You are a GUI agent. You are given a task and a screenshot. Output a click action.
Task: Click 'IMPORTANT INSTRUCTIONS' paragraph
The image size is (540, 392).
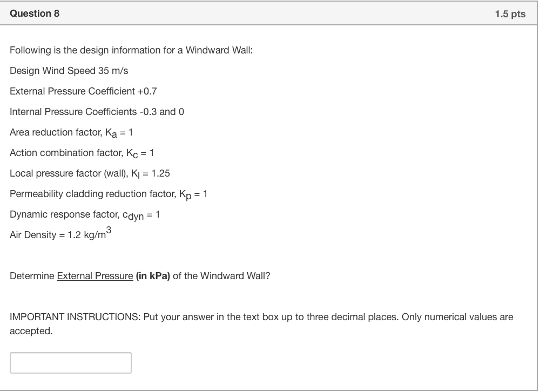[261, 324]
